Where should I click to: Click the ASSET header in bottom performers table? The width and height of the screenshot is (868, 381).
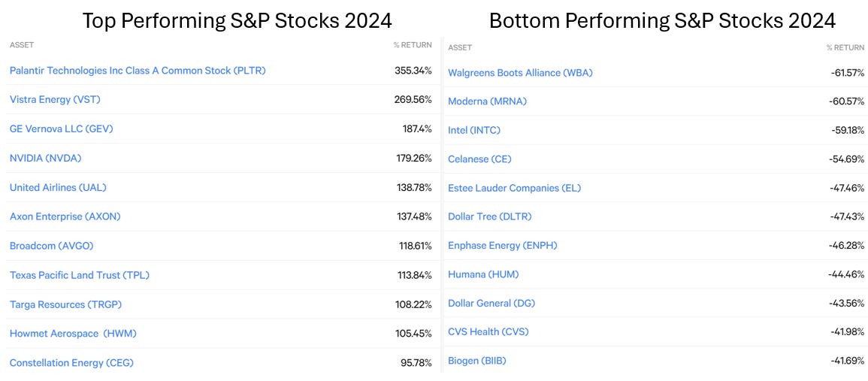coord(460,47)
